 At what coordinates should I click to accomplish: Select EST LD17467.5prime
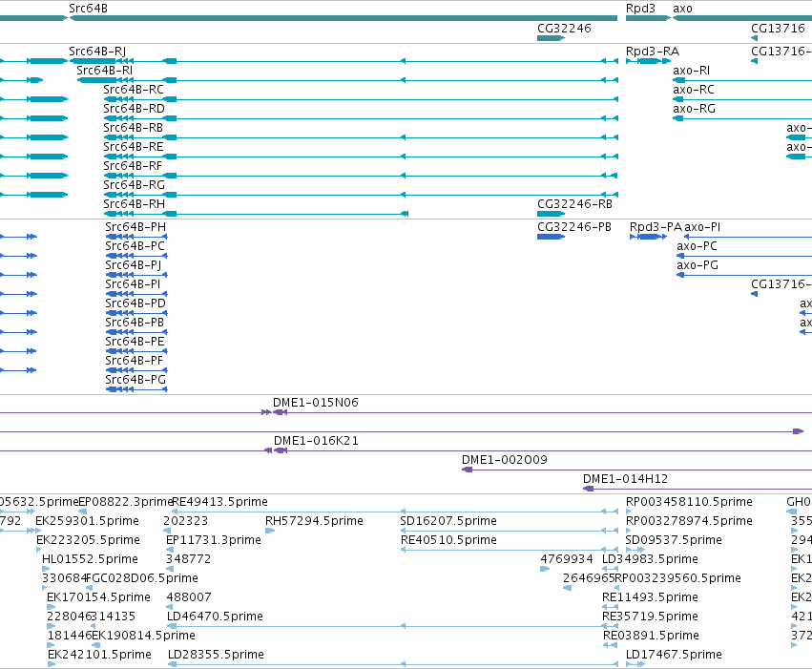point(635,664)
